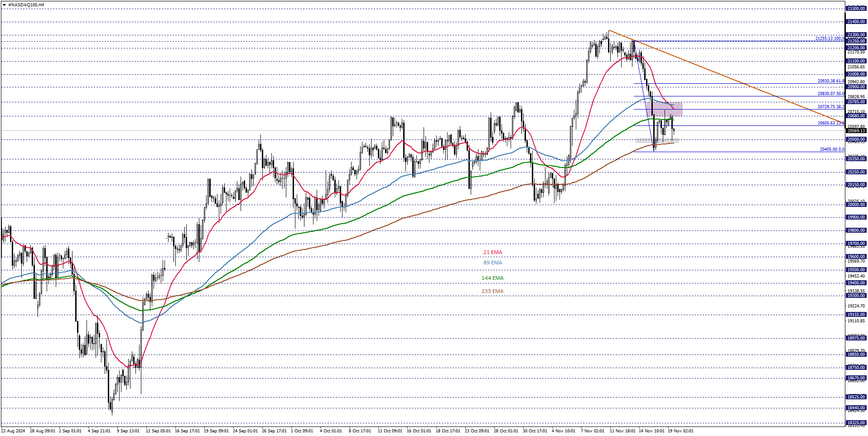Click the 19400.00 price level tag
Viewport: 868px width, 436px height.
[856, 283]
